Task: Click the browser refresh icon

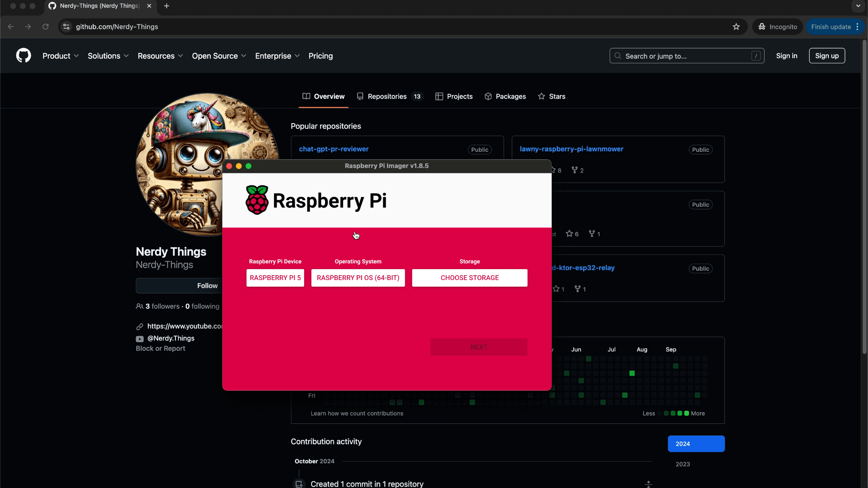Action: pos(45,26)
